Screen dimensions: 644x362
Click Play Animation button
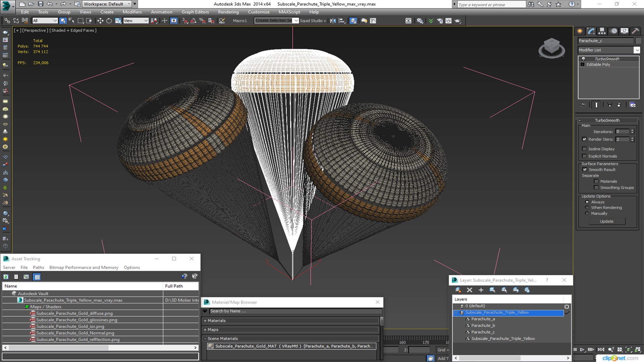[x=582, y=350]
